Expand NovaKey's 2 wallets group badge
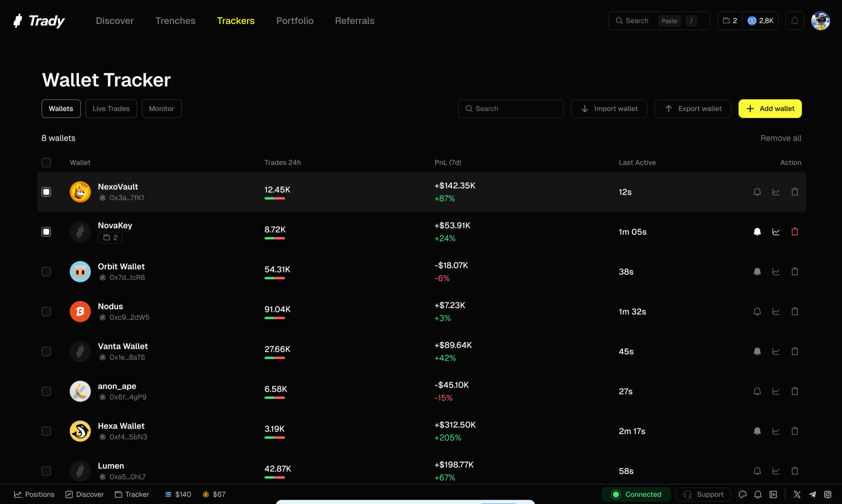This screenshot has width=842, height=504. (110, 237)
